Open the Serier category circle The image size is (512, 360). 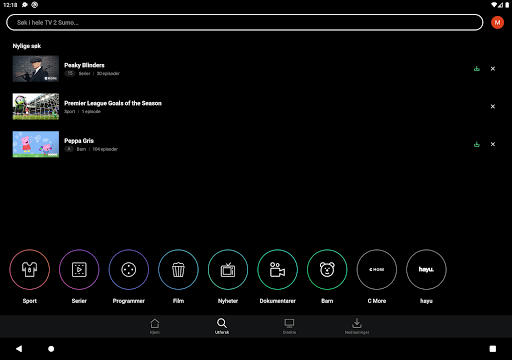(x=79, y=269)
